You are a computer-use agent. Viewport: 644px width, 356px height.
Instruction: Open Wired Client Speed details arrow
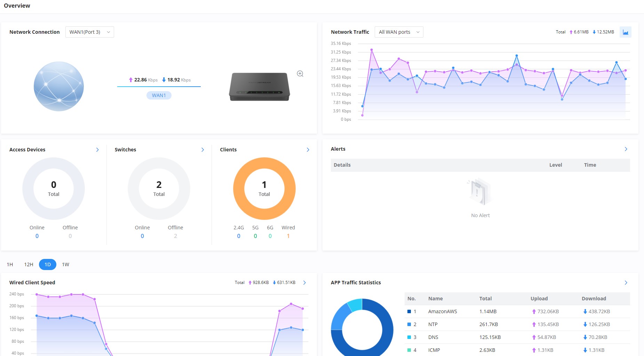pos(305,283)
